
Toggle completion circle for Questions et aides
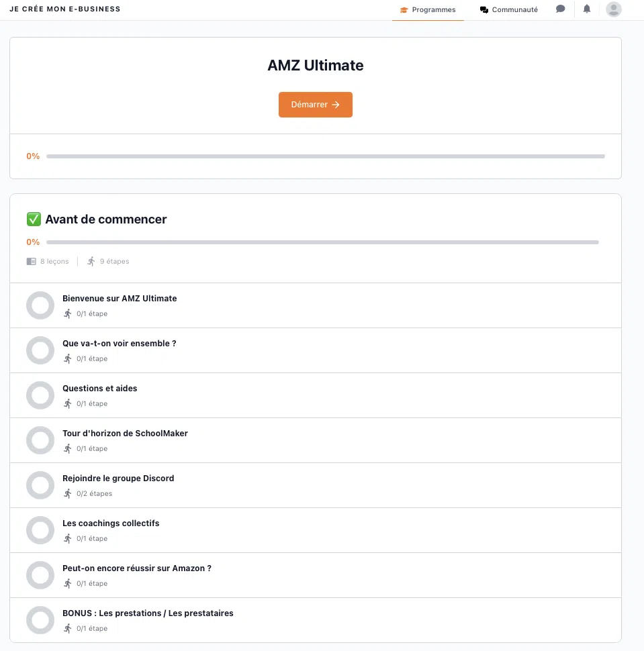pos(40,395)
